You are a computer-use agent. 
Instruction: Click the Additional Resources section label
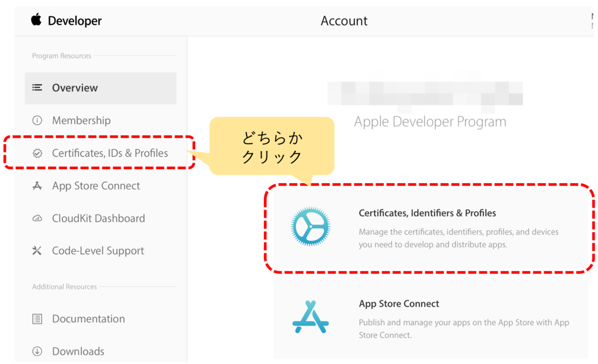click(x=64, y=286)
